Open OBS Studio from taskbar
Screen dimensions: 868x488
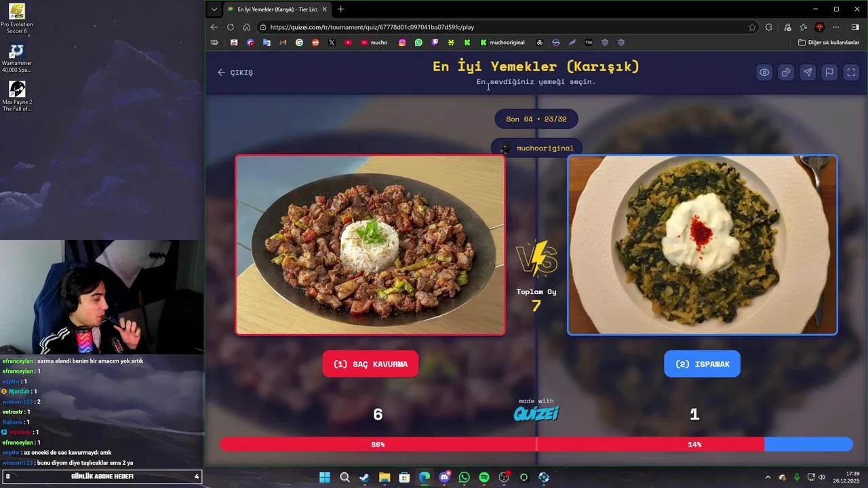(x=504, y=477)
